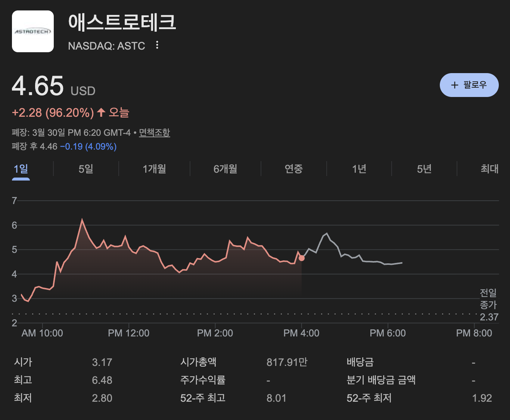Click the NASDAQ: ASTC ticker text

(106, 46)
